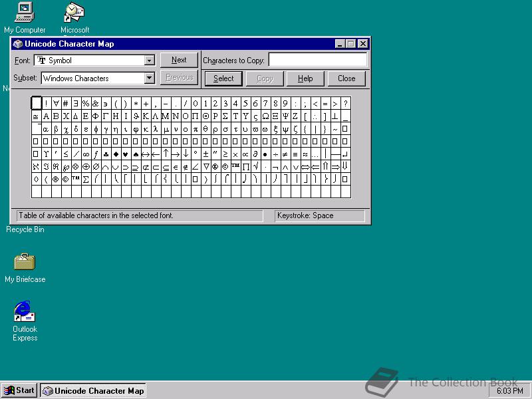532x399 pixels.
Task: Select the single up arrow ↑ character
Action: tap(166, 154)
